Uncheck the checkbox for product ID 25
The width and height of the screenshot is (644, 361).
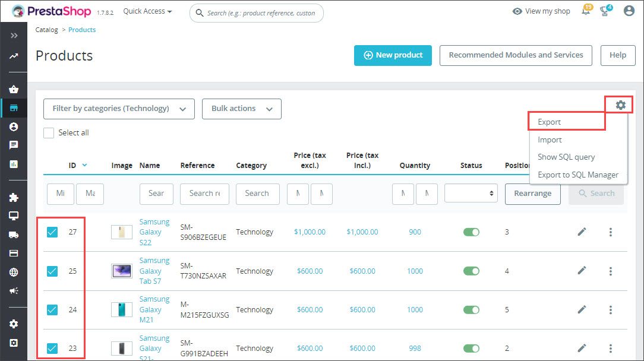tap(52, 271)
